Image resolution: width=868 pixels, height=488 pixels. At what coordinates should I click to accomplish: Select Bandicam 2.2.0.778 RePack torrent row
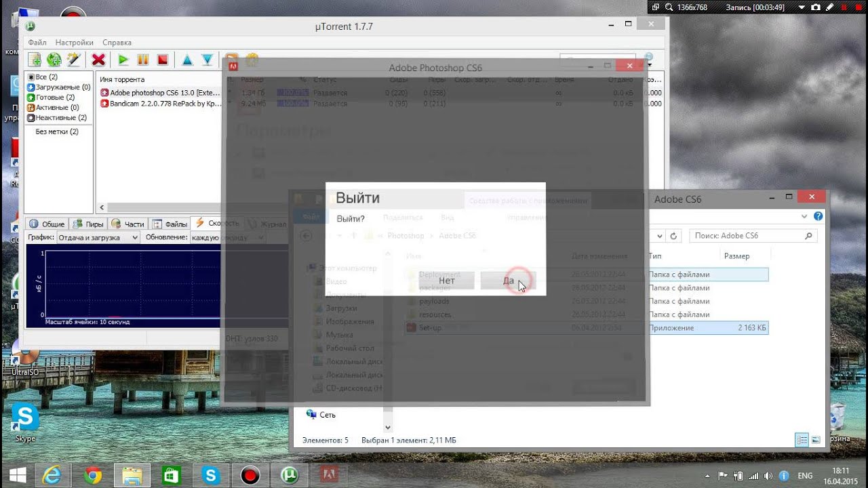click(160, 104)
